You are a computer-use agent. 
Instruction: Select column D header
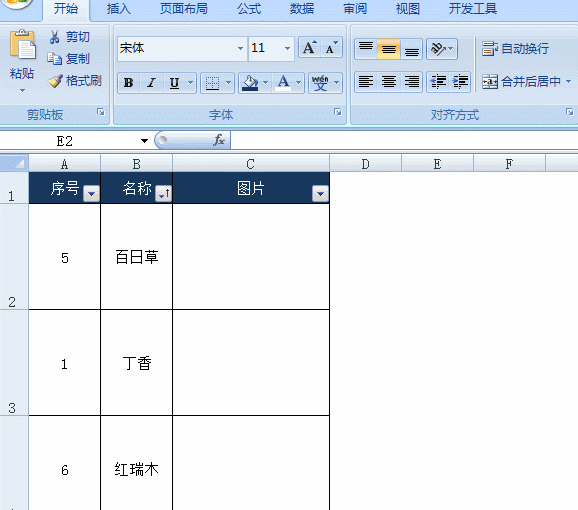[365, 164]
